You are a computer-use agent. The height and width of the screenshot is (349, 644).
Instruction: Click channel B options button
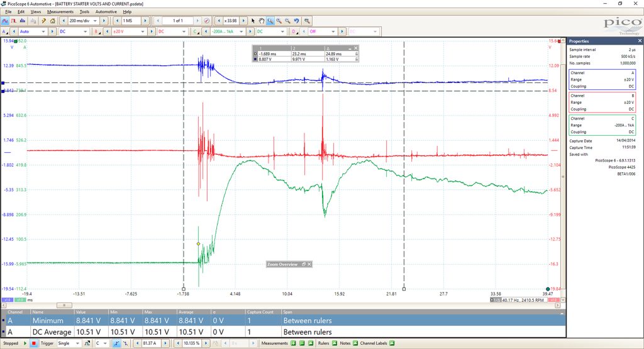coord(97,31)
